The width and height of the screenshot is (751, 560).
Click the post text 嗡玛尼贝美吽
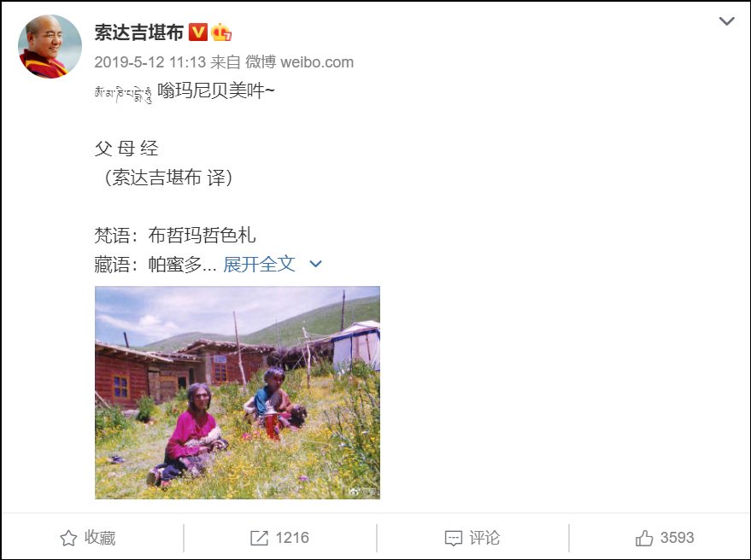coord(211,90)
